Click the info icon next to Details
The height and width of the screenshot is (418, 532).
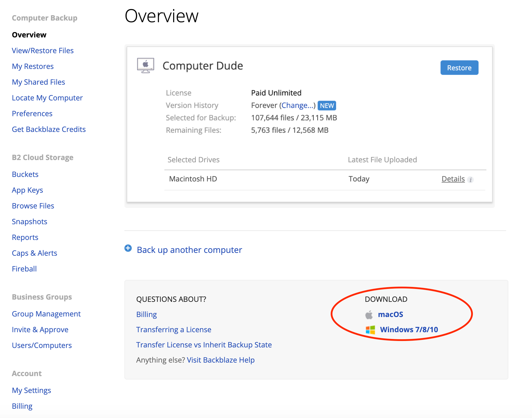[470, 179]
